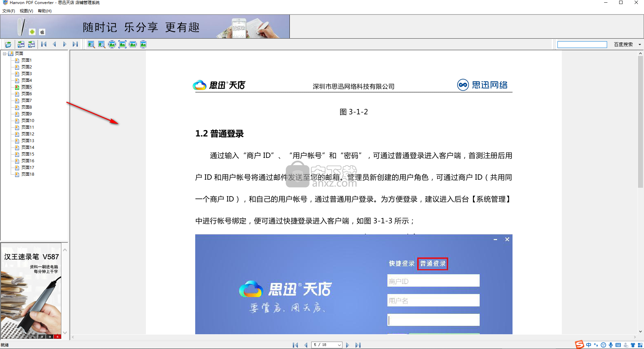Click the 百度搜索 button
Image resolution: width=644 pixels, height=349 pixels.
623,45
